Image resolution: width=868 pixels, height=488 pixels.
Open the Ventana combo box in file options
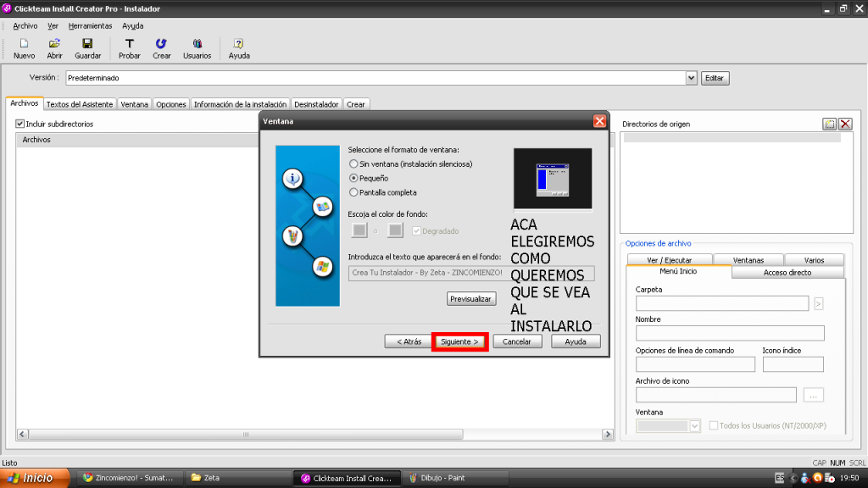coord(668,425)
